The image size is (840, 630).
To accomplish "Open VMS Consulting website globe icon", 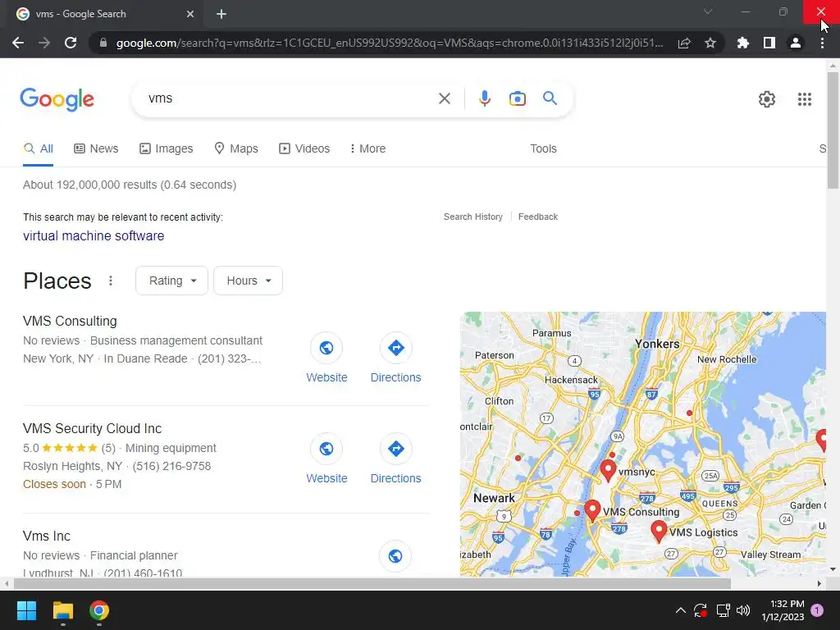I will coord(326,348).
